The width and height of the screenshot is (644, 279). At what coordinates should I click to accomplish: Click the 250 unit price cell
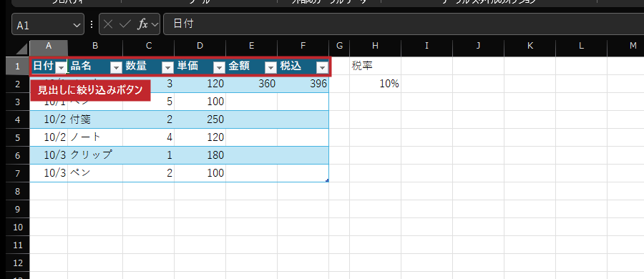pyautogui.click(x=200, y=119)
